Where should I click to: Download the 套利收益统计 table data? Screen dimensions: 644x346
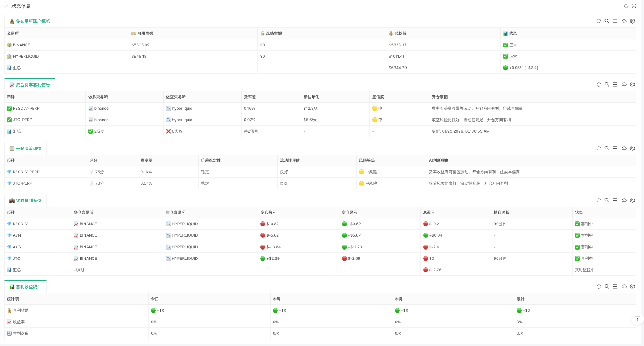624,287
